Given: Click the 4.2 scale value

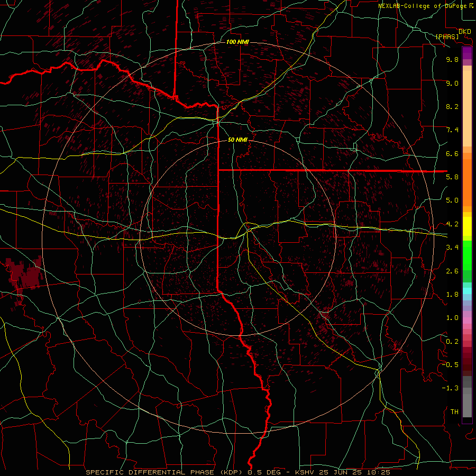Looking at the screenshot, I should tap(452, 224).
